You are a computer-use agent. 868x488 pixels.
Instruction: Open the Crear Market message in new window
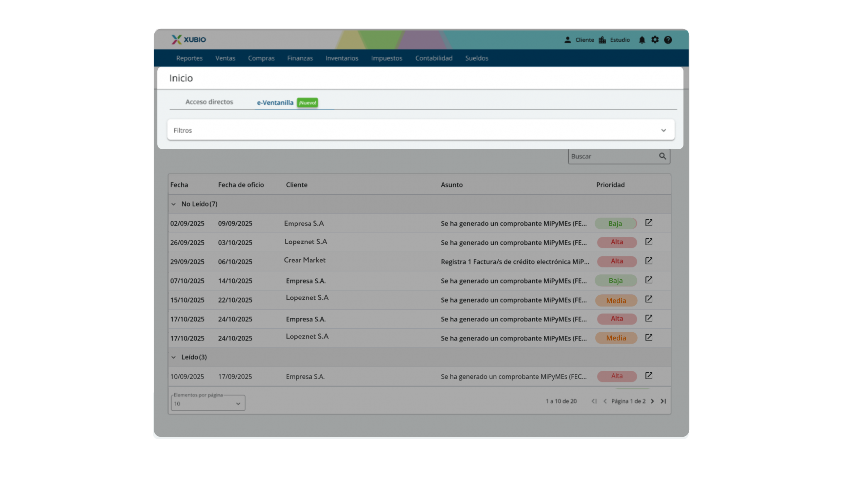(648, 261)
